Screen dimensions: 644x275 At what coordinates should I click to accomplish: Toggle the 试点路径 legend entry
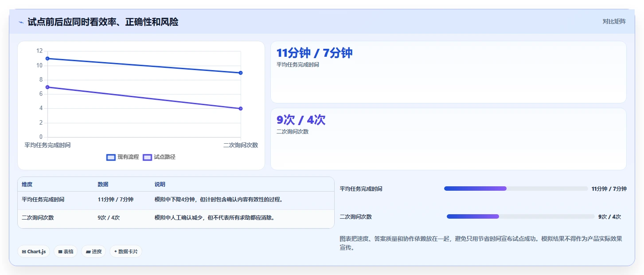[x=159, y=157]
